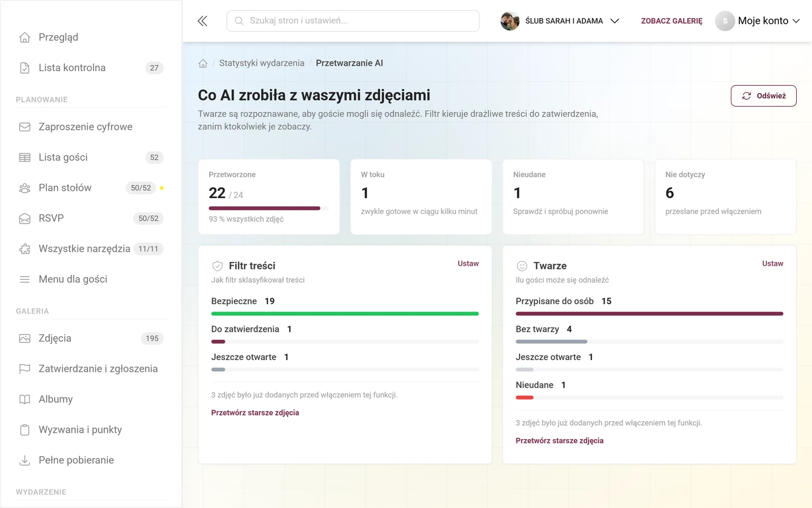Click the Nieudane stat card
Viewport: 812px width, 508px height.
click(x=573, y=197)
